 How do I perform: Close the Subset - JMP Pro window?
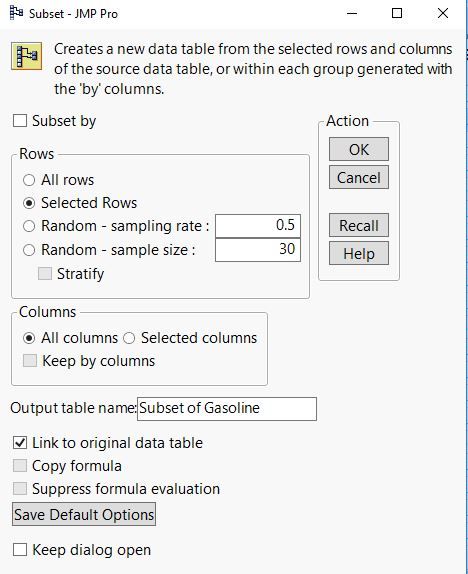(x=443, y=14)
